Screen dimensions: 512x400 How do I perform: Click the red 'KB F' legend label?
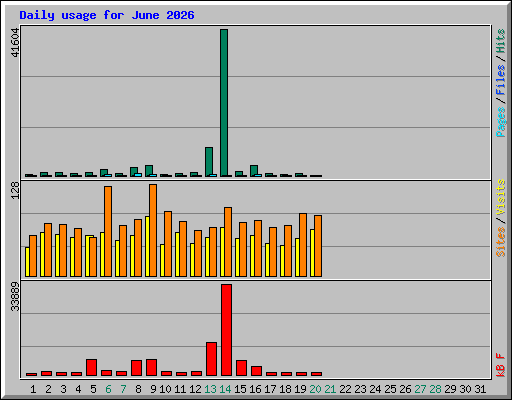coord(501,365)
